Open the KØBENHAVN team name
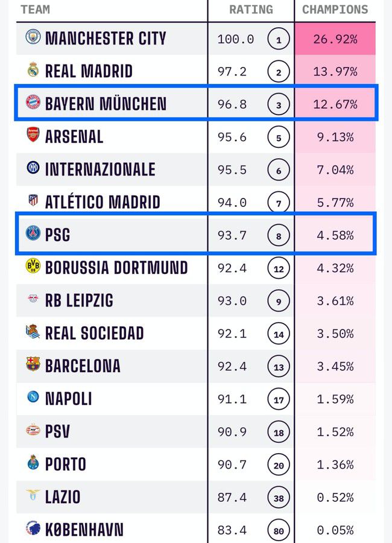The image size is (392, 543). click(x=84, y=530)
